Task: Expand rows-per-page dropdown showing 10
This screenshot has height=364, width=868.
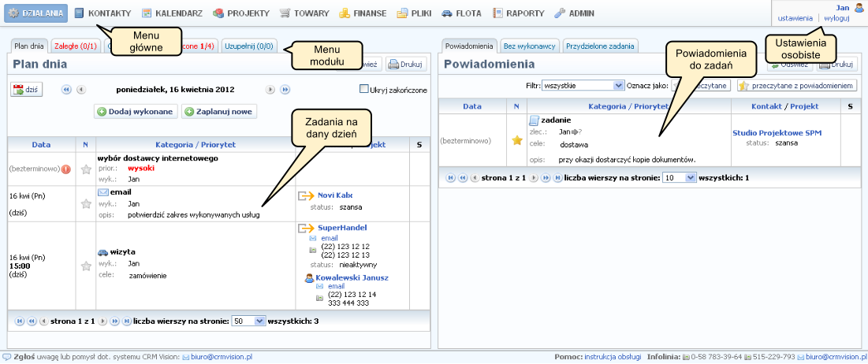Action: click(x=680, y=178)
